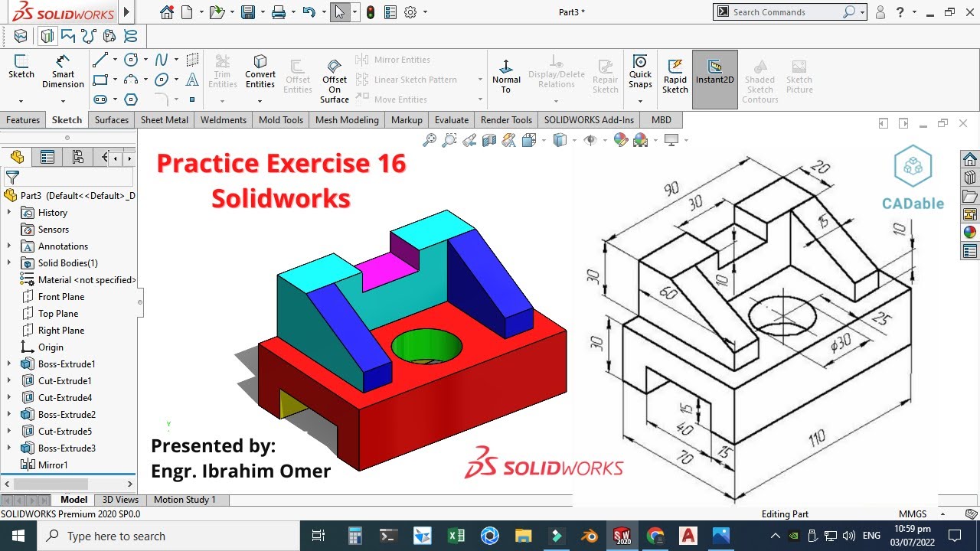Select the Front Plane item
The height and width of the screenshot is (551, 980).
coord(61,297)
